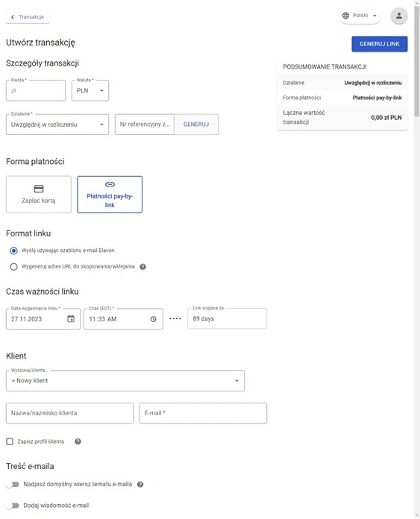The image size is (420, 519).
Task: Toggle Nadpisz domyślny wiersz tematu e-maila
Action: pos(13,484)
